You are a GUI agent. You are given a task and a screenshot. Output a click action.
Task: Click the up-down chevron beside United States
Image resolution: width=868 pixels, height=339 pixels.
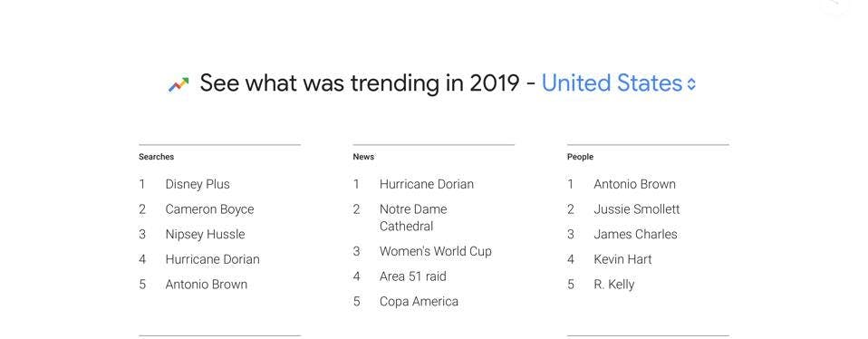[690, 84]
